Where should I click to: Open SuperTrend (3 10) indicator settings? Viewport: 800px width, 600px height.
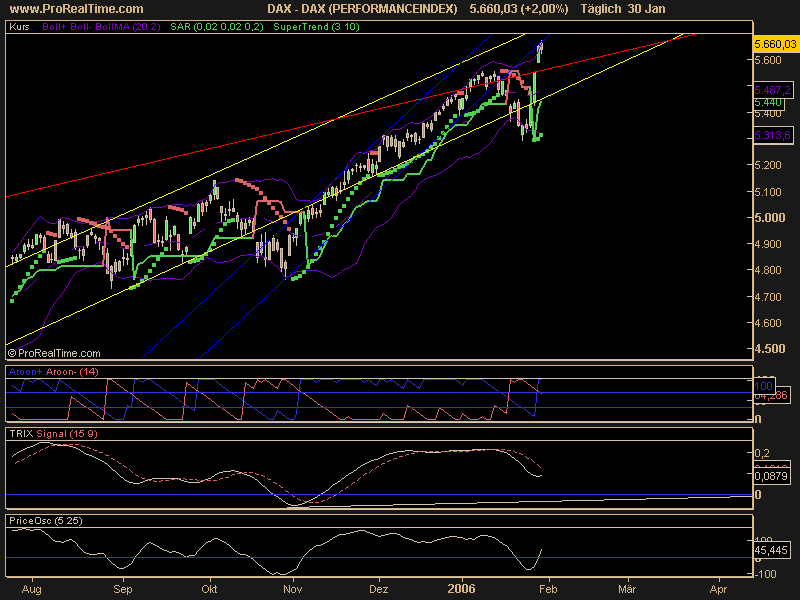[x=316, y=27]
